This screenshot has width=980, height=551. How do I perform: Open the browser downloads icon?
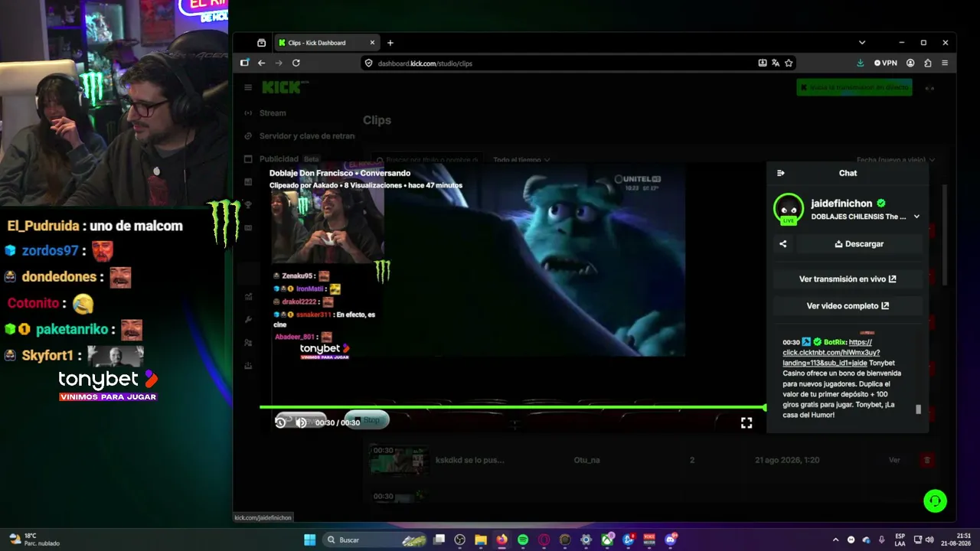[x=861, y=63]
